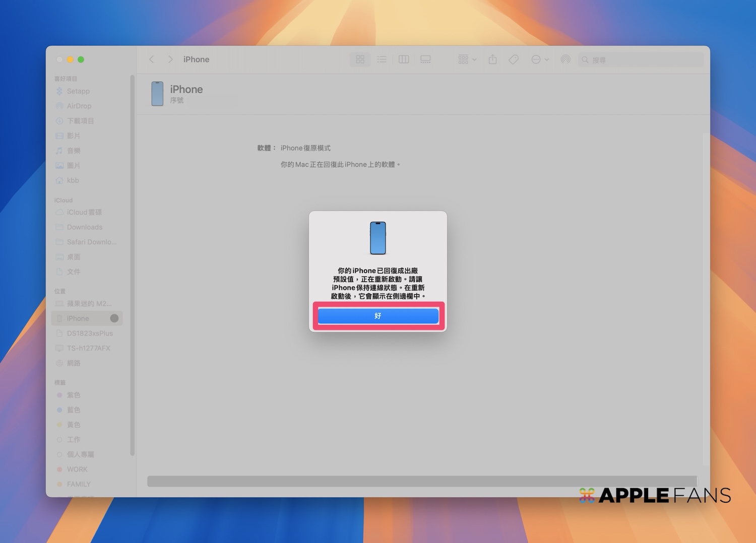The width and height of the screenshot is (756, 543).
Task: Click the blue 好 confirmation button
Action: click(x=378, y=316)
